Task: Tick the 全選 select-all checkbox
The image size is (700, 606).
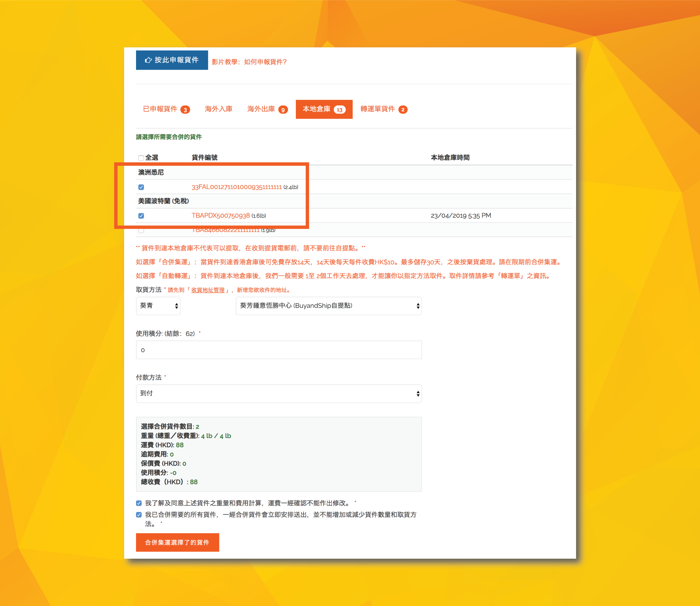Action: [x=141, y=158]
